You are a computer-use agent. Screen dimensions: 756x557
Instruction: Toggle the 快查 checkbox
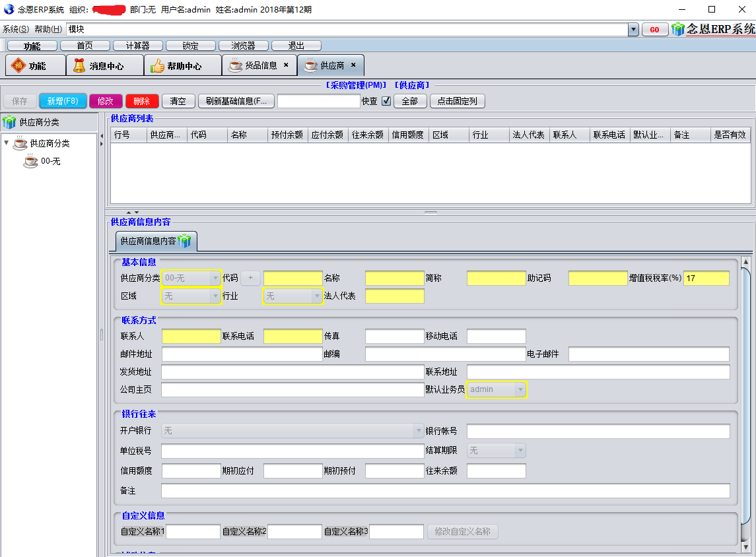click(x=386, y=101)
